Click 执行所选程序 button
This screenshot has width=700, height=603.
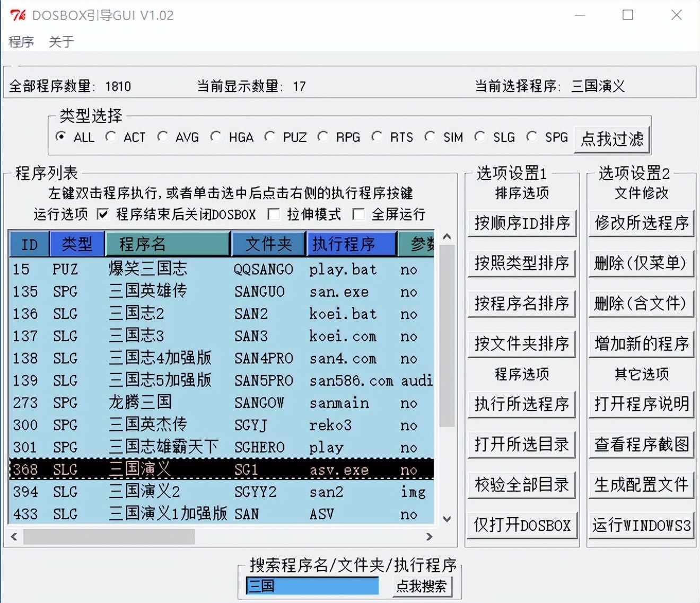click(522, 404)
